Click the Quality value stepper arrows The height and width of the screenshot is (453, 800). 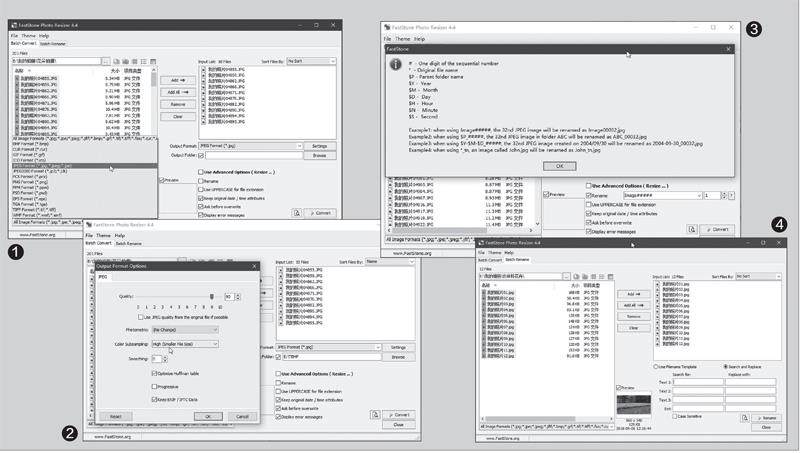coord(238,296)
